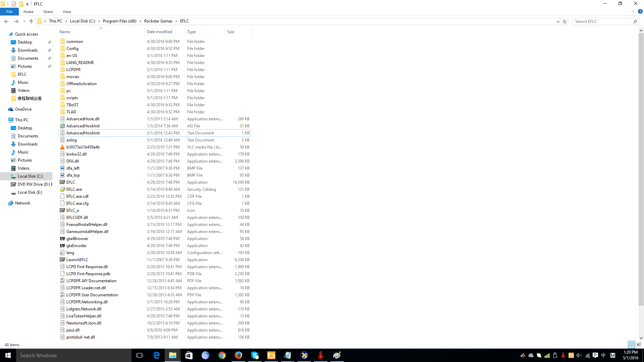
Task: Click the Back navigation arrow
Action: click(6, 21)
